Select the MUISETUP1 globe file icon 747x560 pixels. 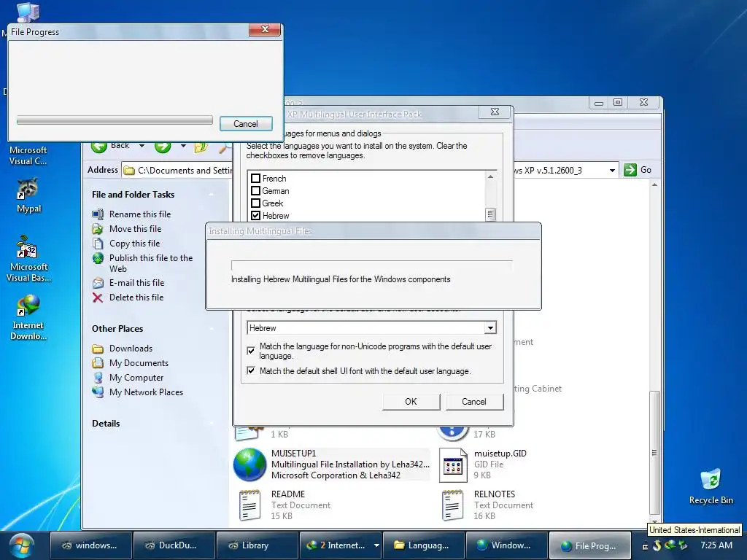[249, 464]
